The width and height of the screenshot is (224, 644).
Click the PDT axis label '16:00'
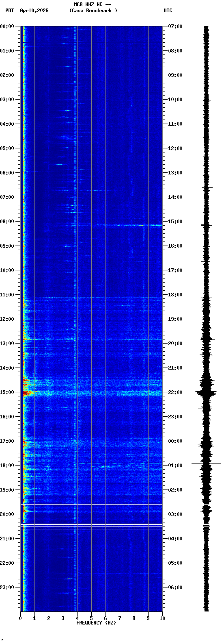pyautogui.click(x=7, y=417)
